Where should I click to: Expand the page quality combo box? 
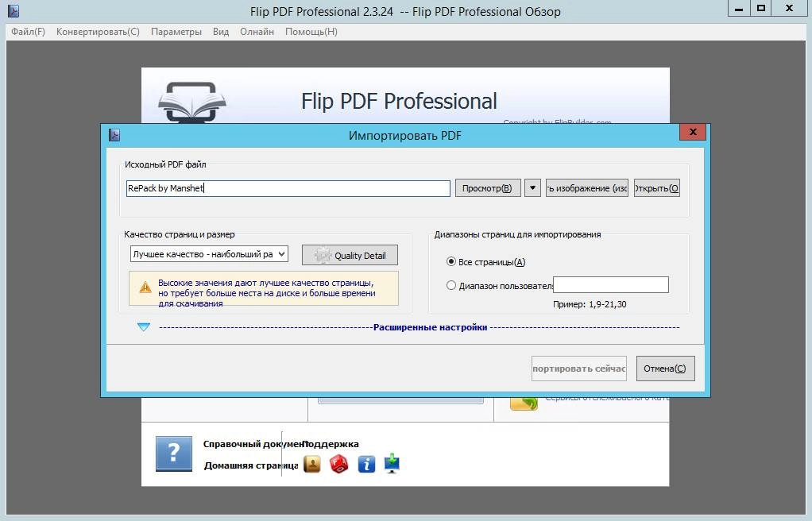tap(209, 254)
